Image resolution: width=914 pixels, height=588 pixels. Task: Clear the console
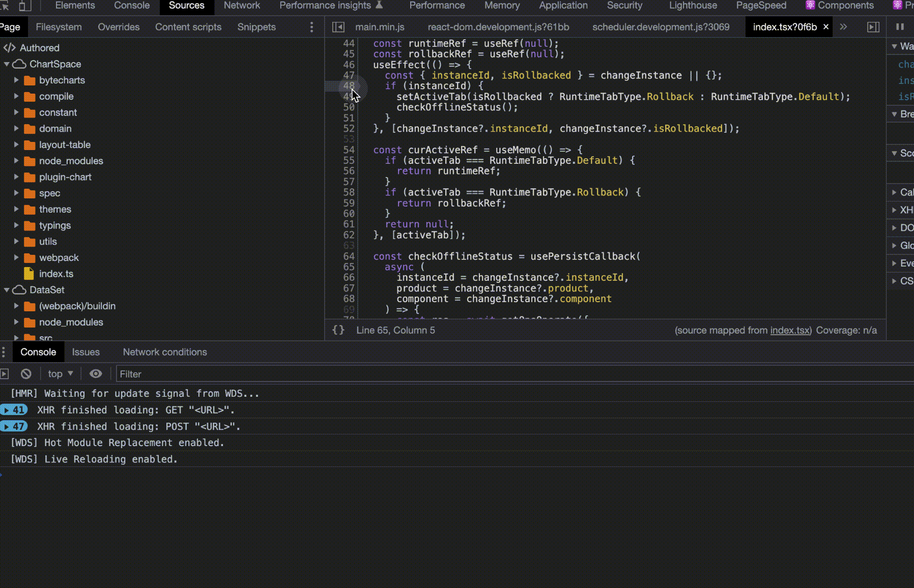[26, 374]
